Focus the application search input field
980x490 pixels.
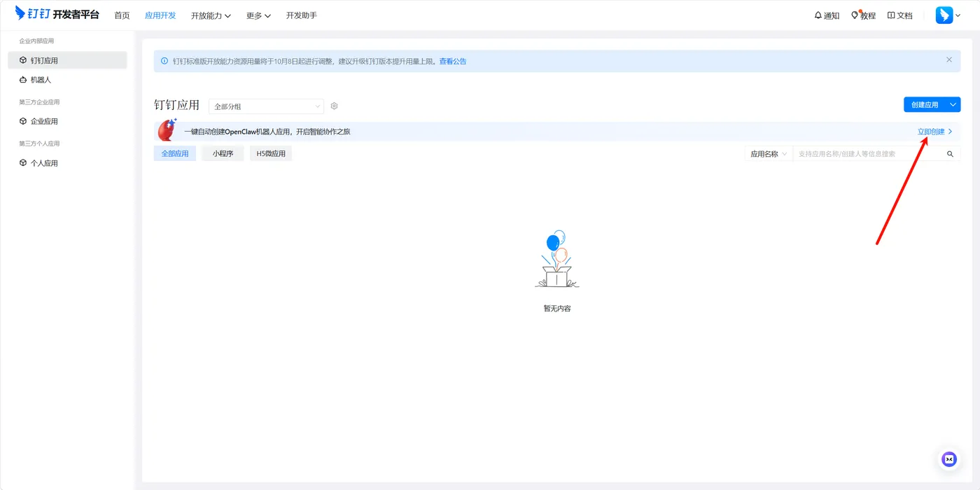868,154
